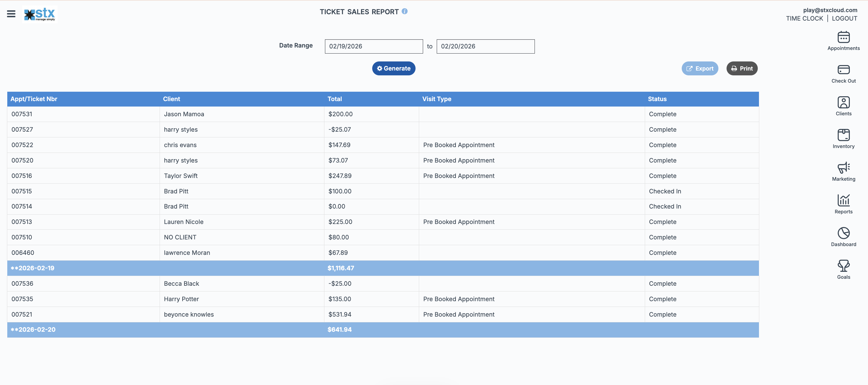Open the Reports chart icon
Screen dimensions: 868x385
(x=843, y=201)
